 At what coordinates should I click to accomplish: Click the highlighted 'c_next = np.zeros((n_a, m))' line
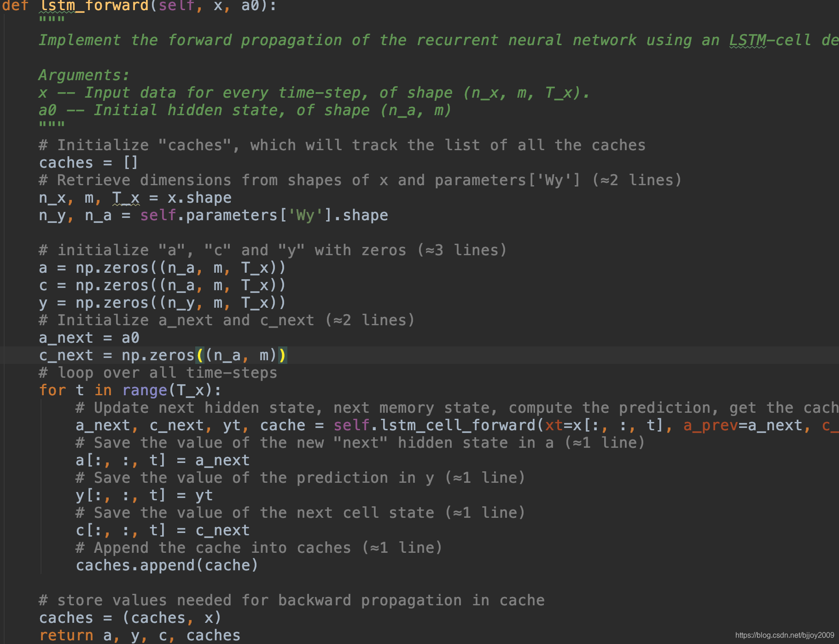click(163, 355)
